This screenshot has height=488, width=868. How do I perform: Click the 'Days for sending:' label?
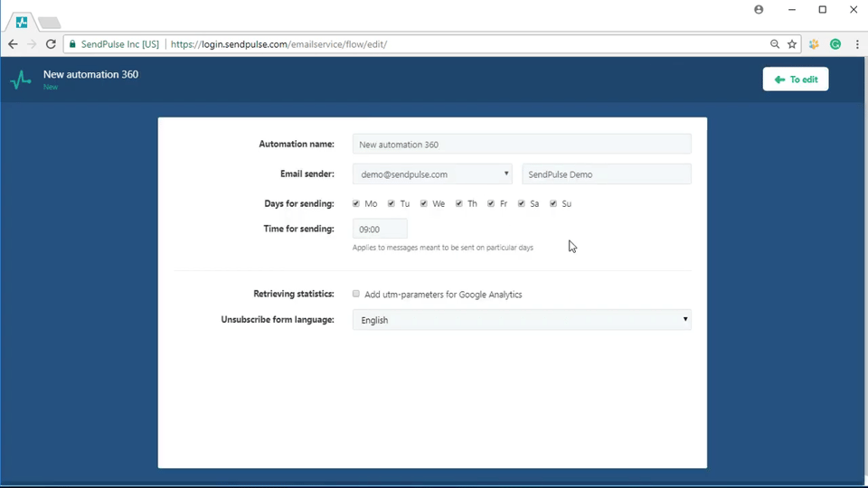click(299, 203)
